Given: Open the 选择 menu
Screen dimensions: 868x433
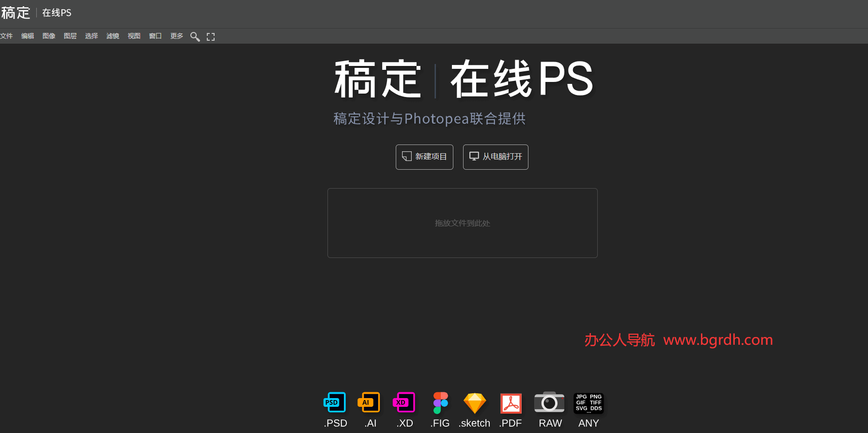Looking at the screenshot, I should 92,36.
